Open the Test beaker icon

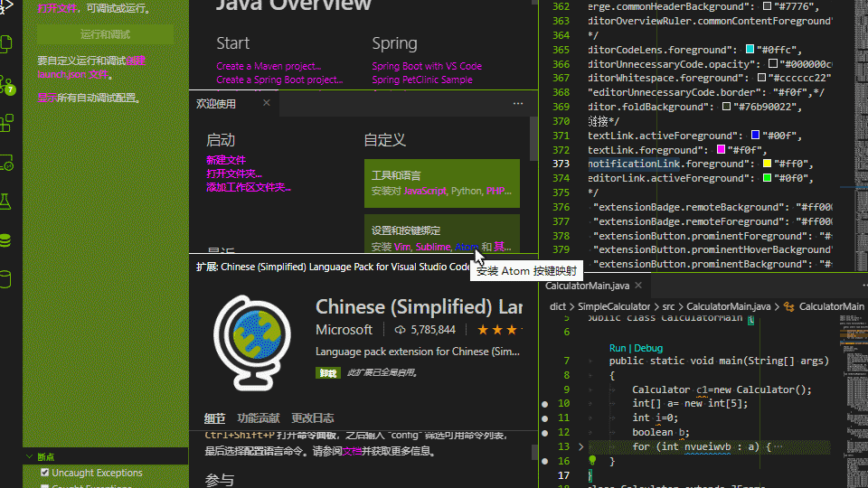[8, 201]
